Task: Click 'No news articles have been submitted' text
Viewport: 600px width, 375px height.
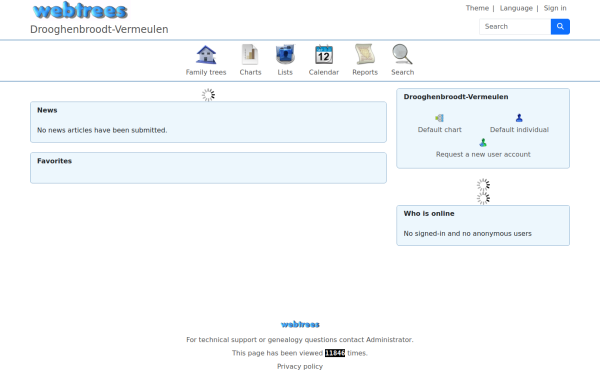Action: pos(102,130)
